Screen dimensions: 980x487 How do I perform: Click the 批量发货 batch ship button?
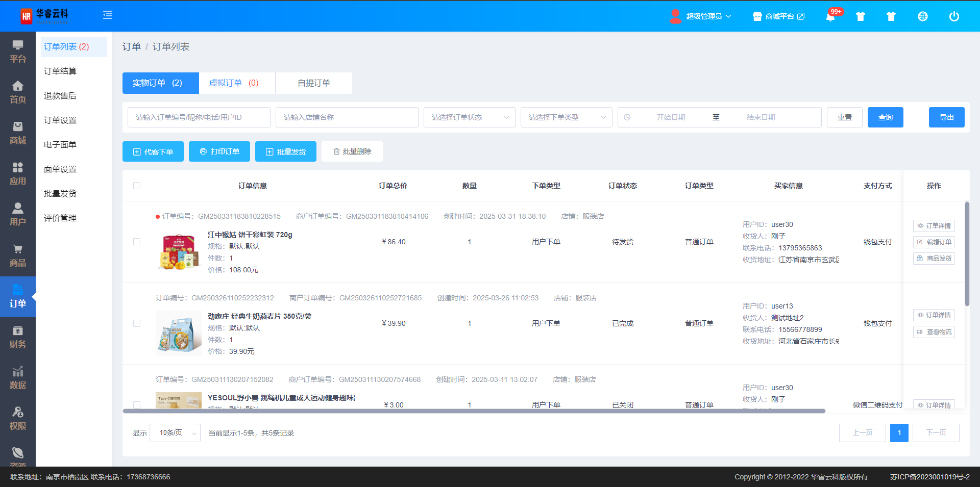pos(286,151)
